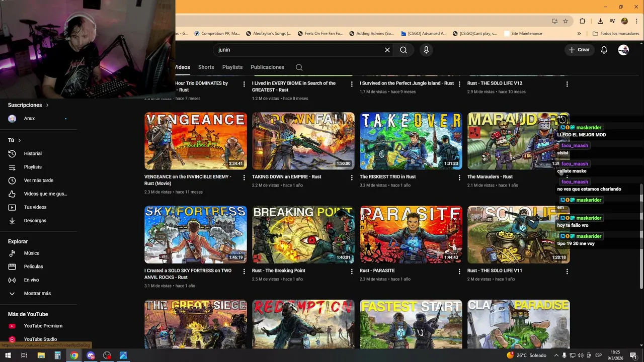This screenshot has height=362, width=644.
Task: Open options menu for Rust - PARASITE
Action: point(459,271)
